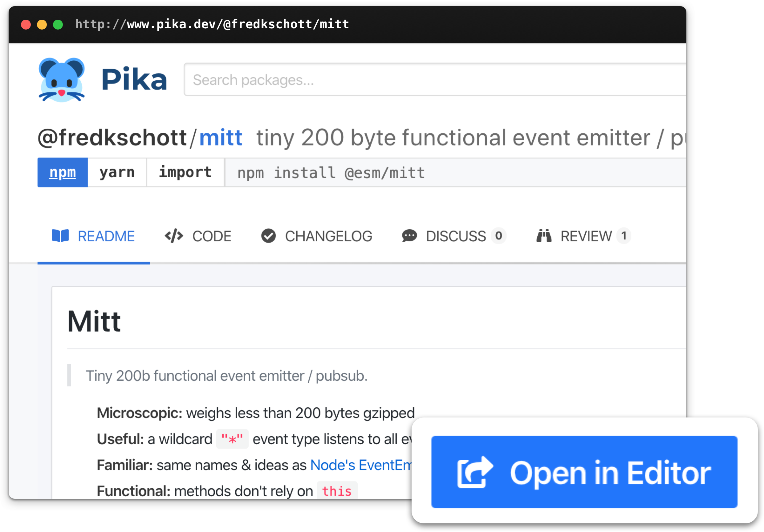Click the red close window button

(26, 25)
